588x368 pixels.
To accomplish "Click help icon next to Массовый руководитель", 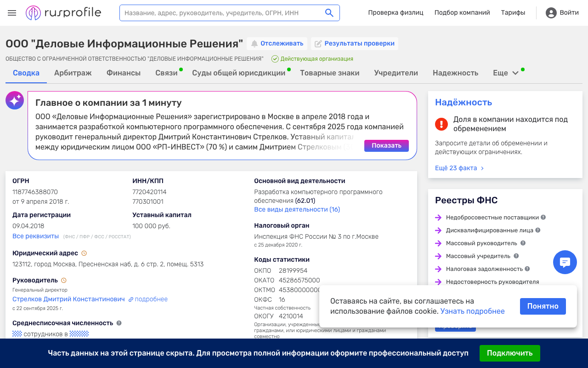I will pyautogui.click(x=523, y=243).
